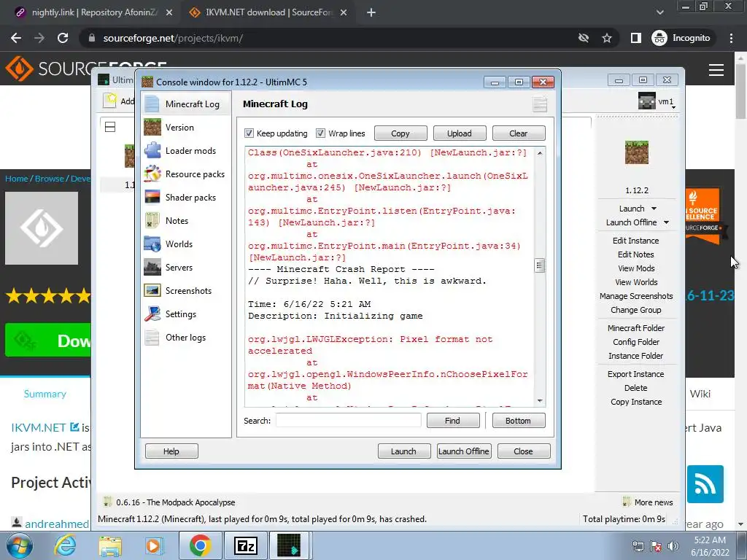Click the volume speaker tray icon
This screenshot has height=560, width=747.
[x=673, y=546]
